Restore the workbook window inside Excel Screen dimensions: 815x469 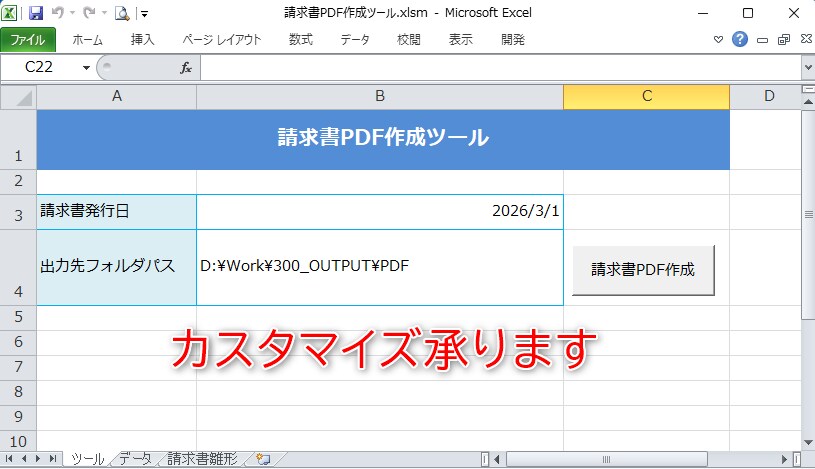[x=784, y=40]
